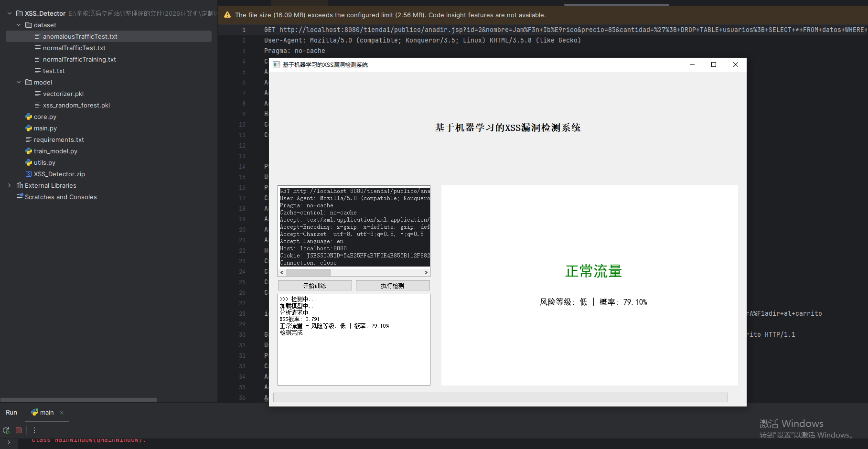Click the Rerun icon in Run panel
Image resolution: width=868 pixels, height=449 pixels.
(6, 430)
